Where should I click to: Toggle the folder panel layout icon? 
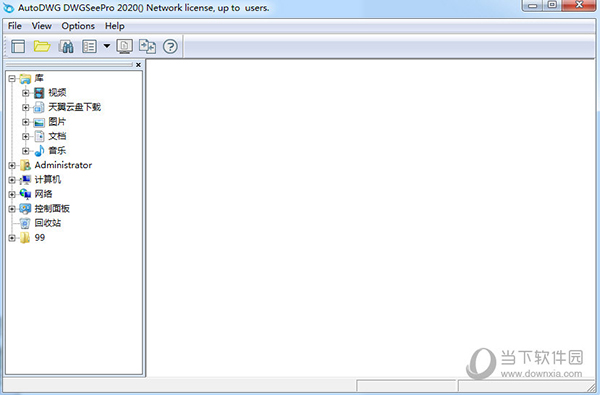pos(18,47)
